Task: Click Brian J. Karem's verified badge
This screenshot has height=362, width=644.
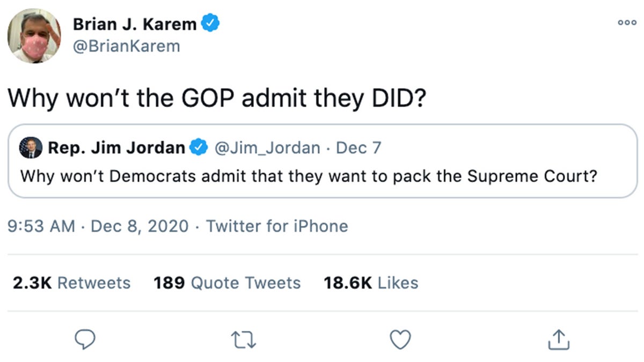Action: pyautogui.click(x=209, y=24)
